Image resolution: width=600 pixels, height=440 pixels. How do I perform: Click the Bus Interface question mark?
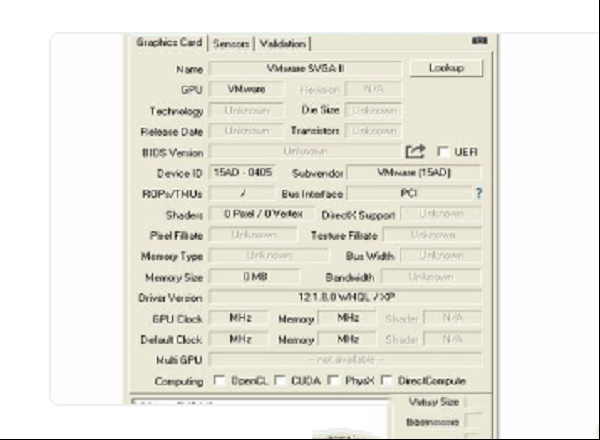(479, 193)
